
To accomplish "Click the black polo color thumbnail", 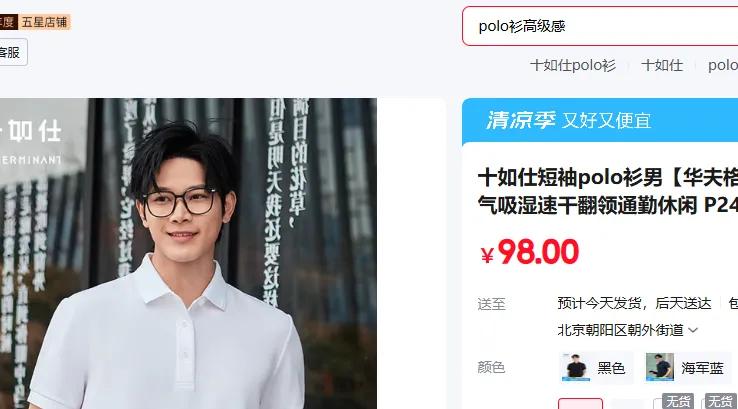I will pyautogui.click(x=576, y=367).
